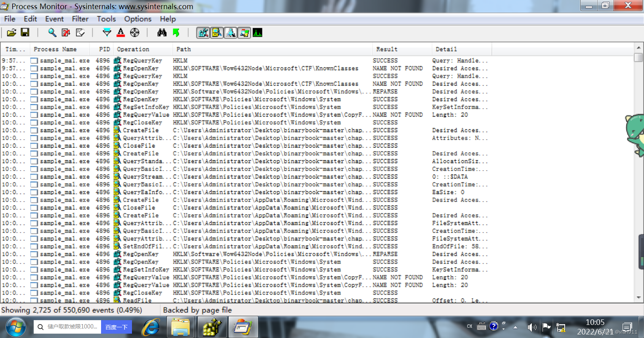The height and width of the screenshot is (338, 644).
Task: Click the 百度一下 search button
Action: pos(117,327)
